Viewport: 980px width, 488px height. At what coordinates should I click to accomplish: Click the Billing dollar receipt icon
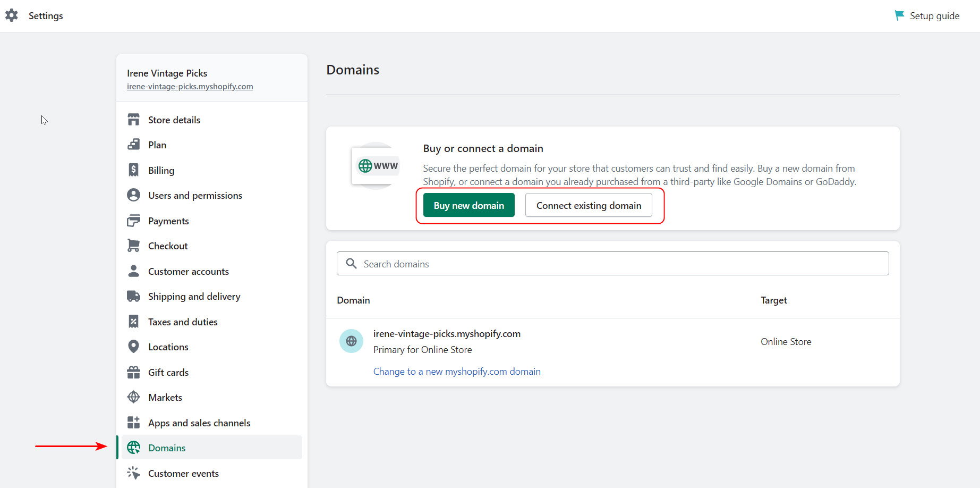[133, 170]
